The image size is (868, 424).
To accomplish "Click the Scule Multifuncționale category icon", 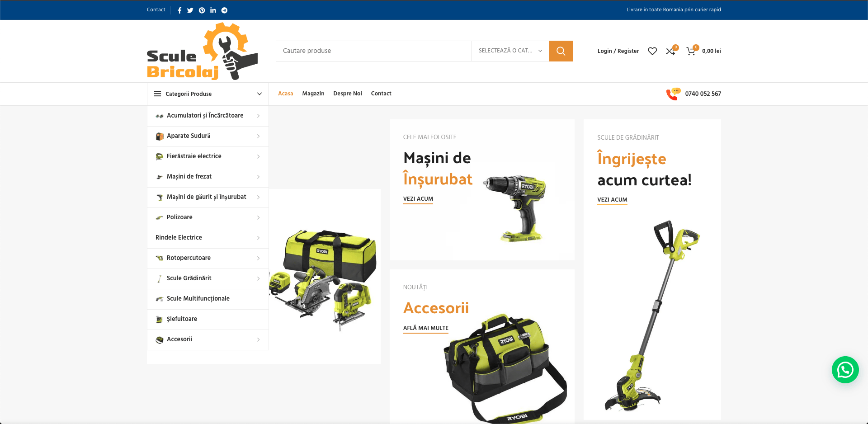I will coord(159,299).
